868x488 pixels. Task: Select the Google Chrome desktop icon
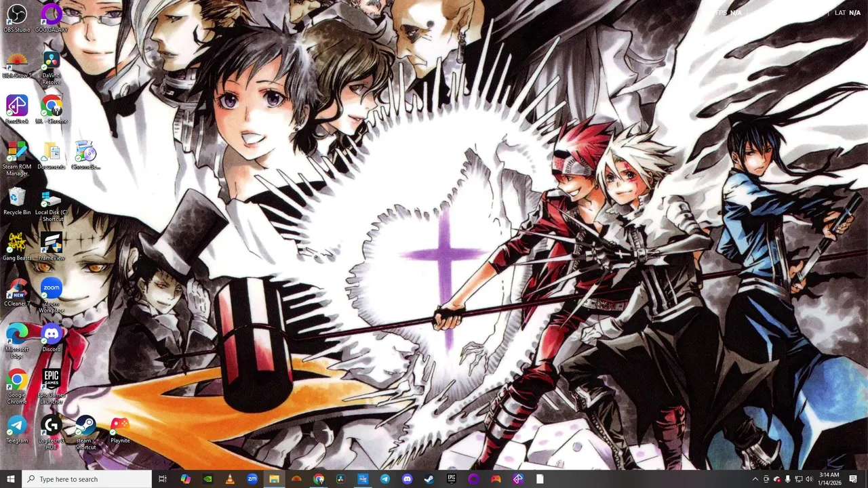(17, 387)
